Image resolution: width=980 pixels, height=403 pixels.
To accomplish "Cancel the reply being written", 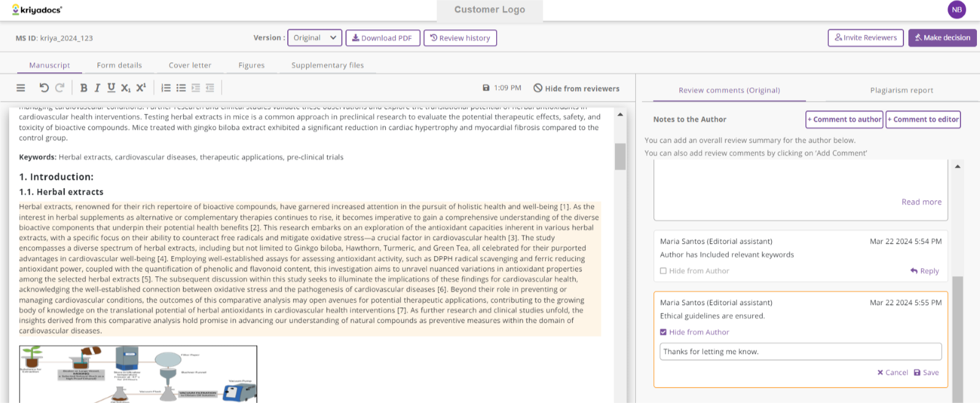I will pyautogui.click(x=892, y=372).
